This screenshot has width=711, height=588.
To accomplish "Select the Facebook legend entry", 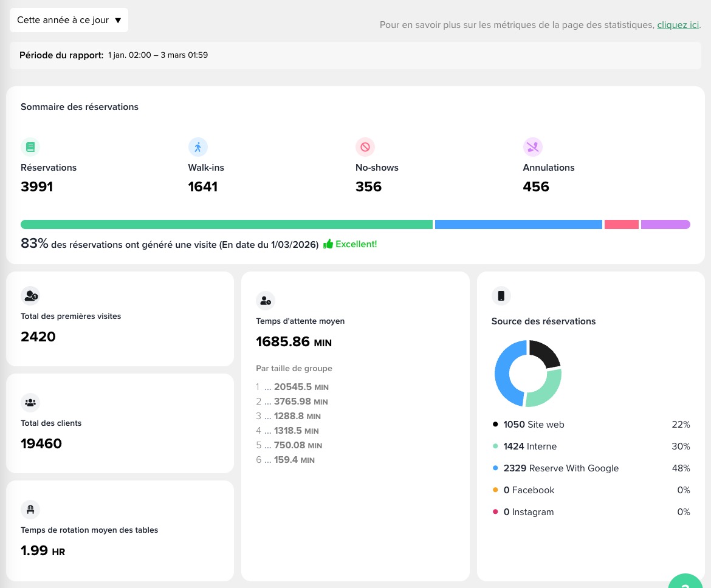I will click(x=529, y=490).
